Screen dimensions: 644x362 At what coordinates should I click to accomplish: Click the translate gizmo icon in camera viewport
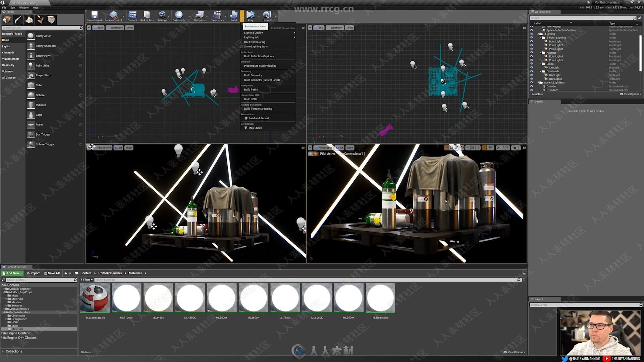pos(446,148)
